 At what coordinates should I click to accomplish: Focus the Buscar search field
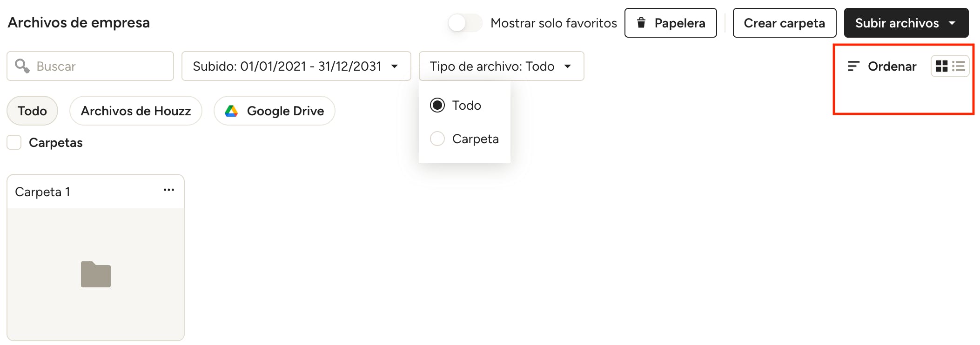click(x=90, y=66)
